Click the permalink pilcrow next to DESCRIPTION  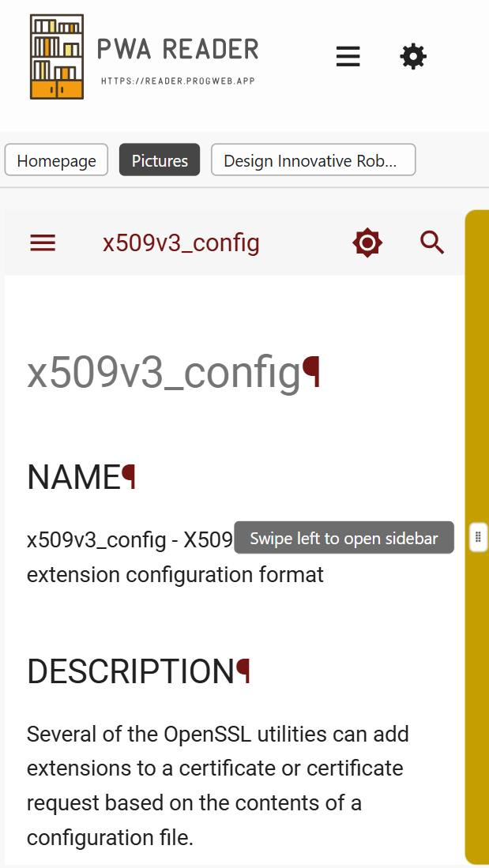(244, 671)
